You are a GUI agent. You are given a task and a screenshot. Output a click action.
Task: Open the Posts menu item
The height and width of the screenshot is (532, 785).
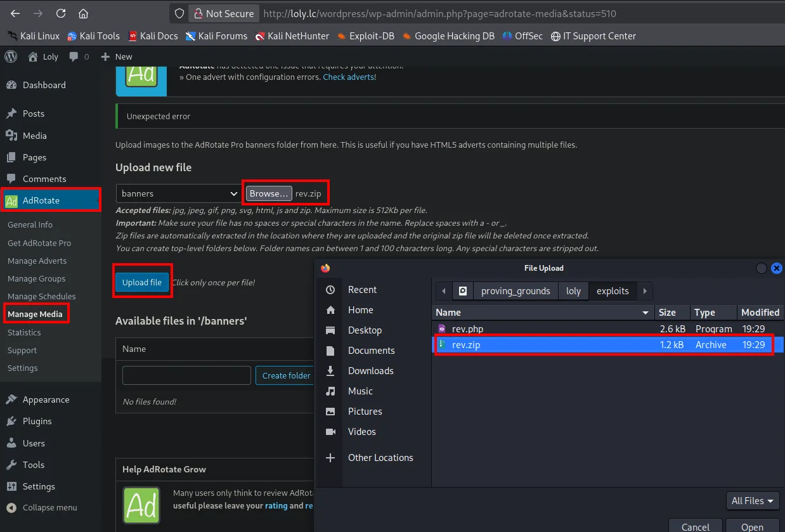[x=51, y=114]
